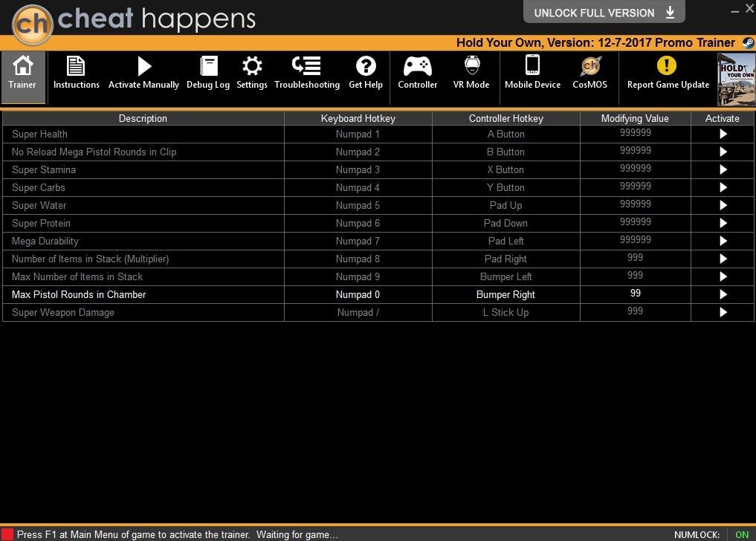Switch to VR Mode
The height and width of the screenshot is (541, 756).
click(471, 73)
